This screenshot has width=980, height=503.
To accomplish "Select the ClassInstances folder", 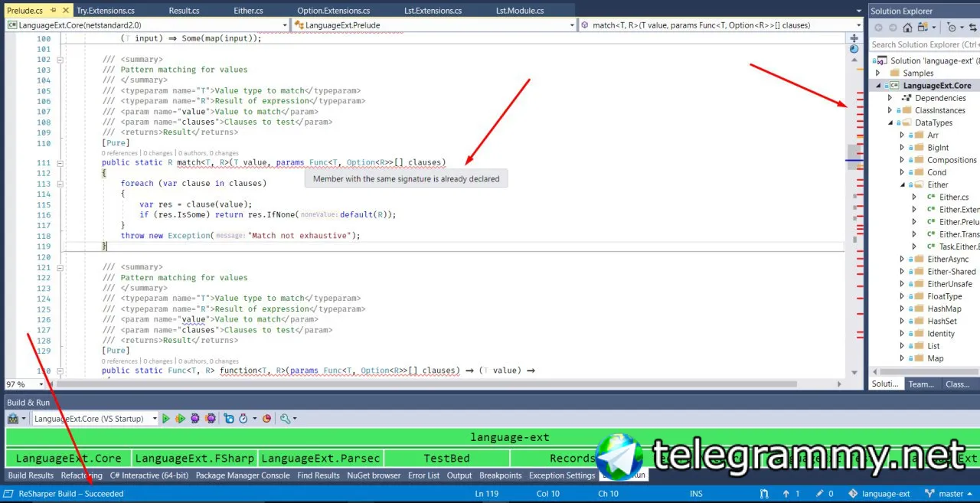I will [x=939, y=110].
